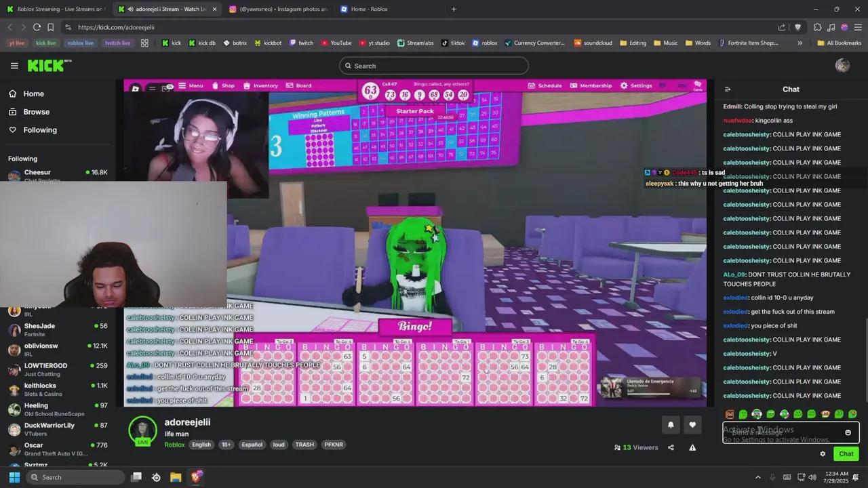The image size is (868, 488).
Task: Open a new browser tab
Action: tap(454, 9)
